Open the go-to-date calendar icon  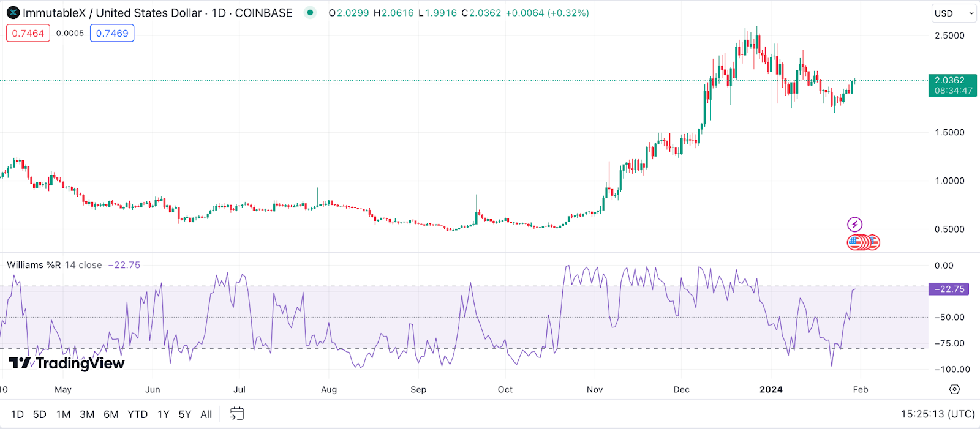236,414
